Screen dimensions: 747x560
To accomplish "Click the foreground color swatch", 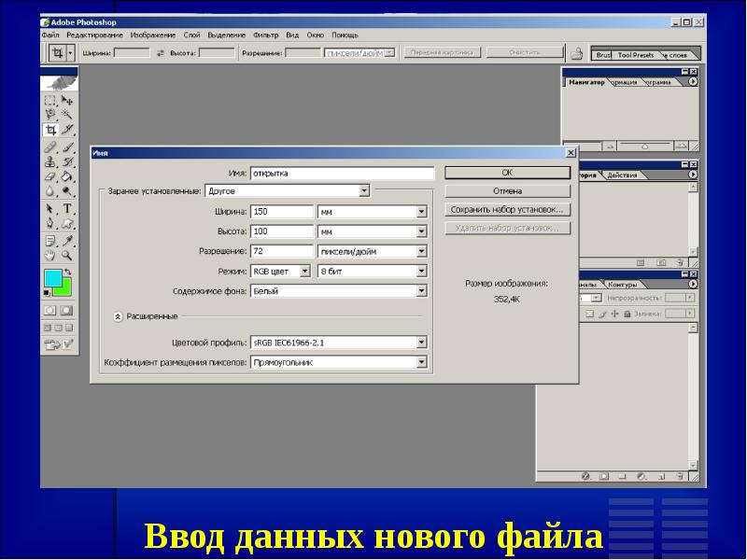I will (53, 278).
